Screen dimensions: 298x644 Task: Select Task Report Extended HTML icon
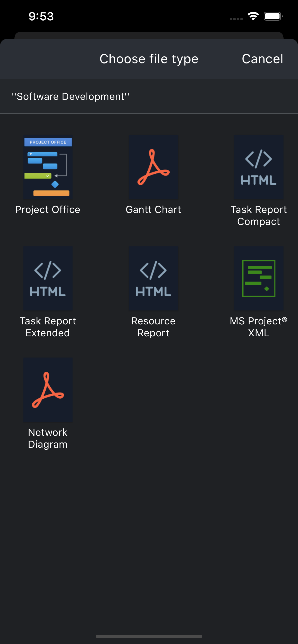click(x=48, y=278)
